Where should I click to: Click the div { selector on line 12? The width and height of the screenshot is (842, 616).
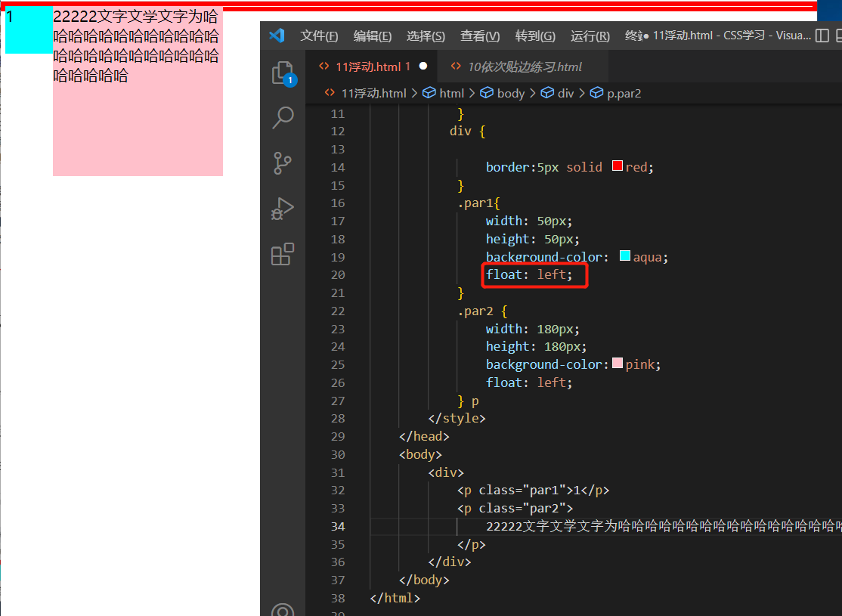468,131
